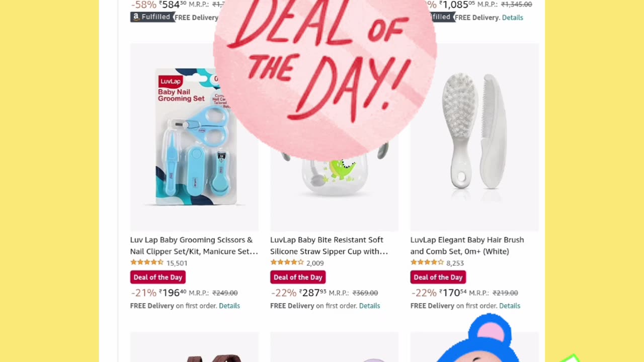Click star rating of the sipper cup

click(x=287, y=262)
